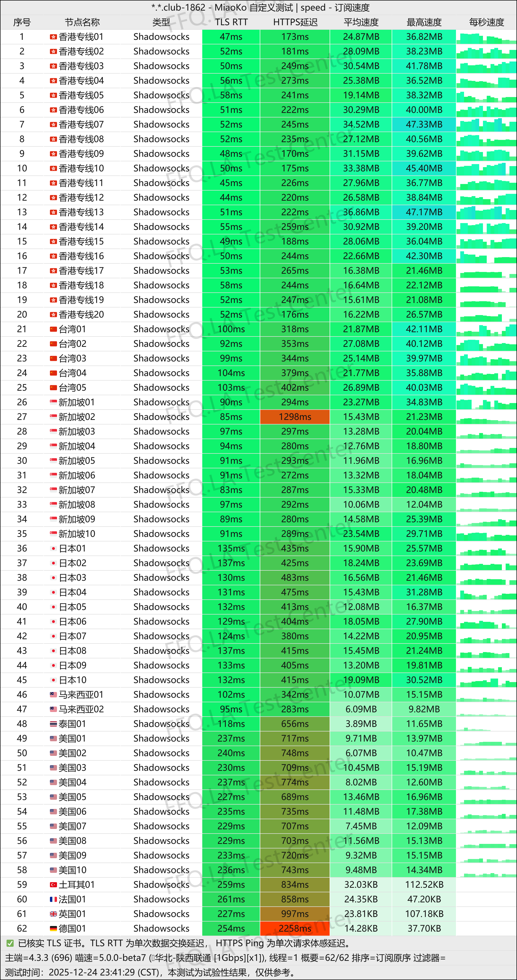Click the Hong Kong flag beside 香港专线01
The image size is (517, 980).
click(x=53, y=37)
